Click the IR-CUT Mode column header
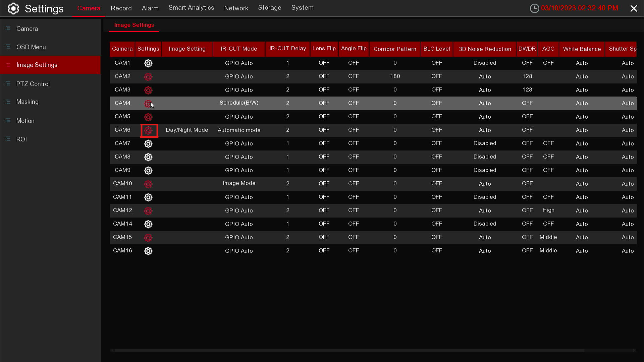The image size is (644, 362). pyautogui.click(x=239, y=49)
